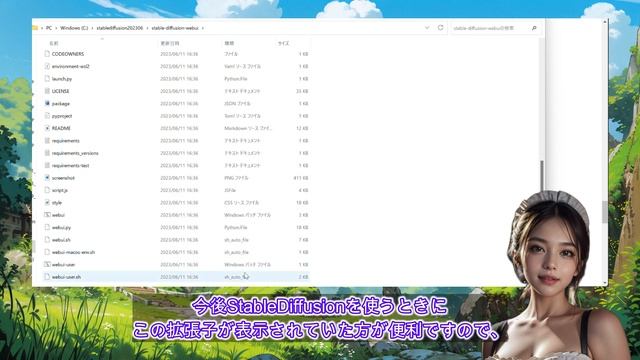Click the CODEOWNERS file icon
Image resolution: width=640 pixels, height=360 pixels.
(47, 54)
